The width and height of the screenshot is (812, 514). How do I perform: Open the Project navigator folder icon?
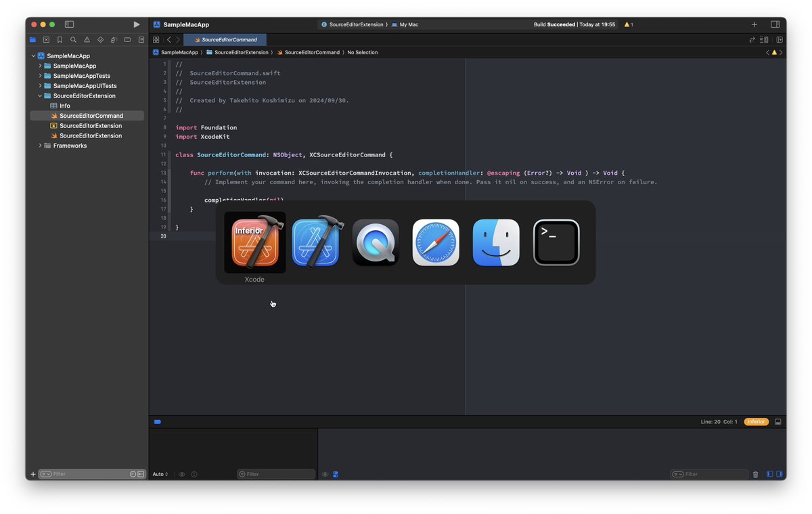(32, 40)
